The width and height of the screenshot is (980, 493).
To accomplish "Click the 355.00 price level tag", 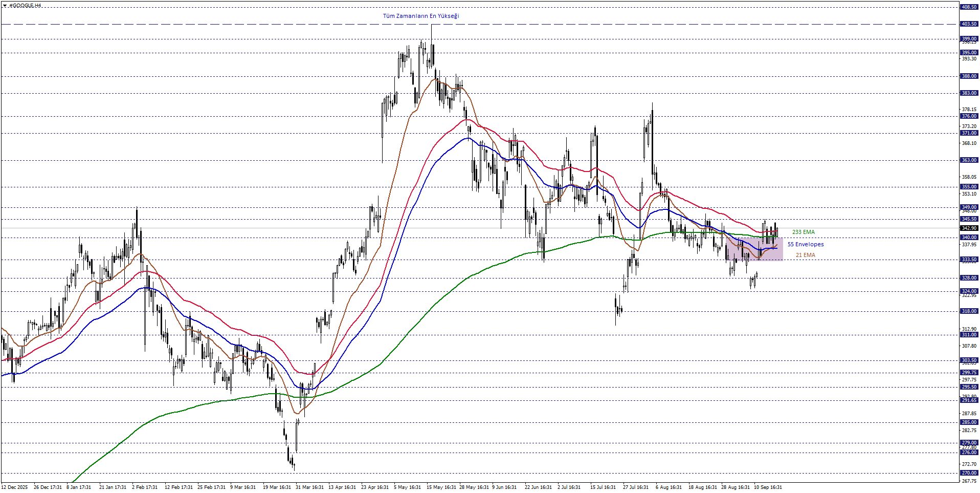I will click(969, 187).
